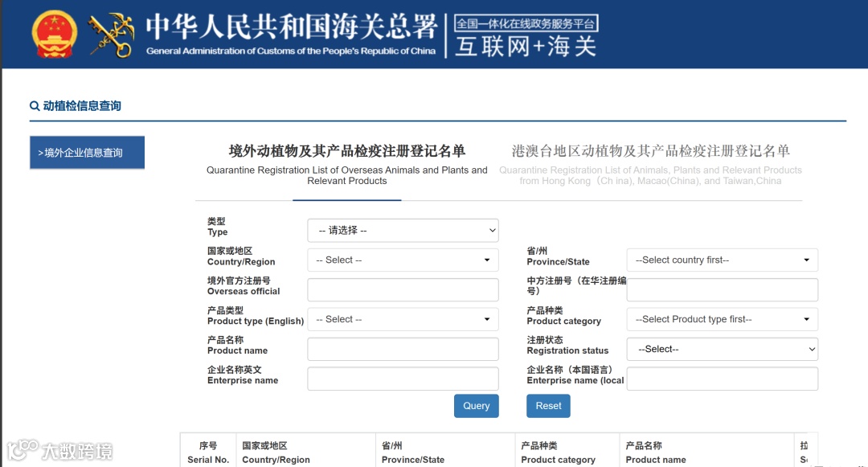Click the national emblem logo in header
The width and height of the screenshot is (868, 467).
tap(54, 35)
